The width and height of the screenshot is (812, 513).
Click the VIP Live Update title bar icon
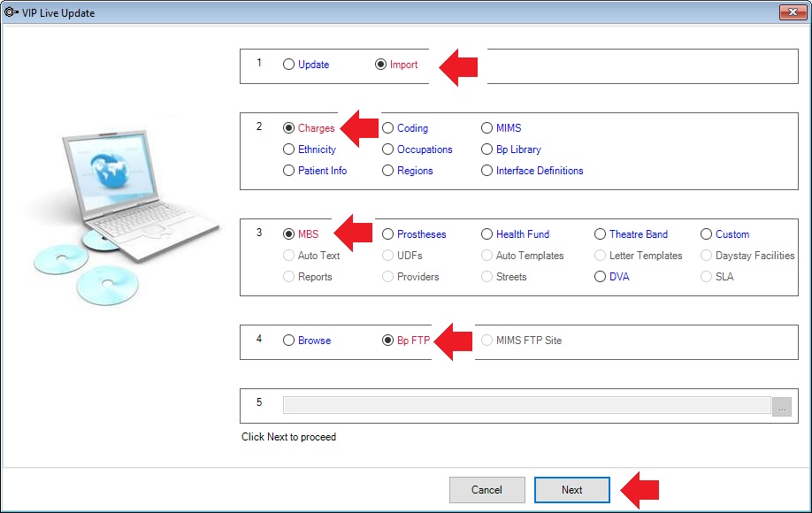click(11, 12)
